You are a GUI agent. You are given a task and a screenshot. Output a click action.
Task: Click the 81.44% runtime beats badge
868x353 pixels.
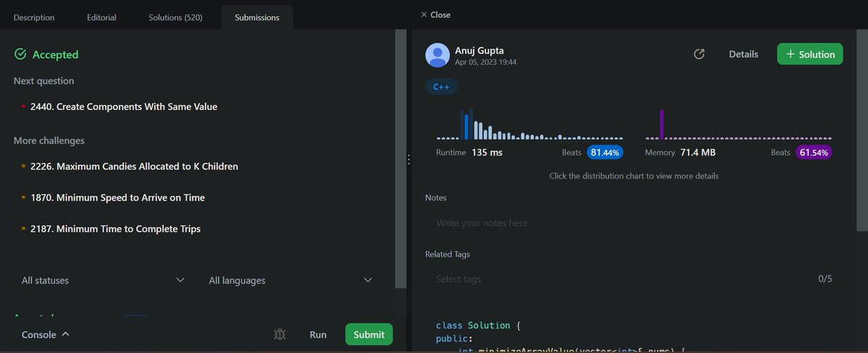coord(605,153)
